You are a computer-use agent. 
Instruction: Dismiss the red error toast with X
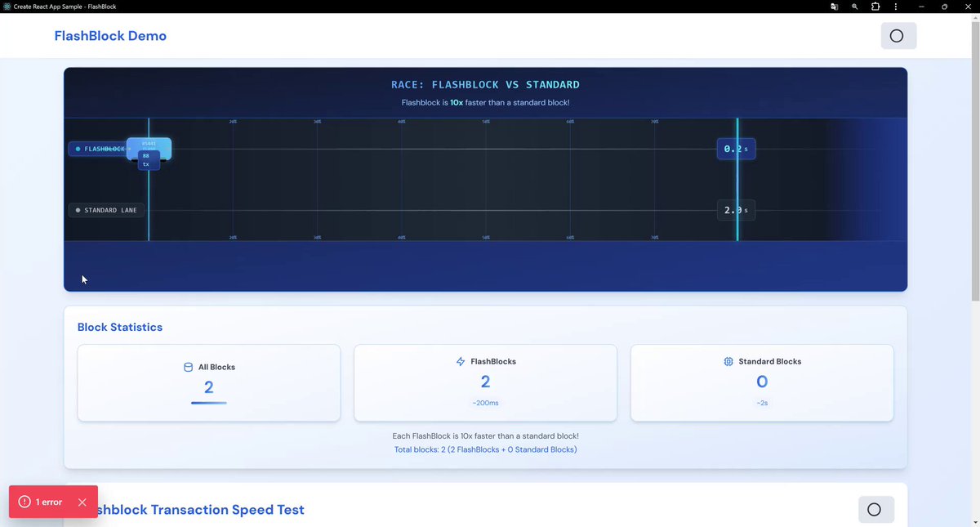pos(82,502)
